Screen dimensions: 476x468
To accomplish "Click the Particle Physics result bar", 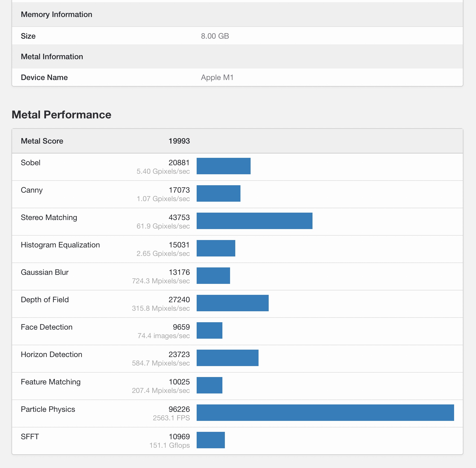I will tap(325, 413).
